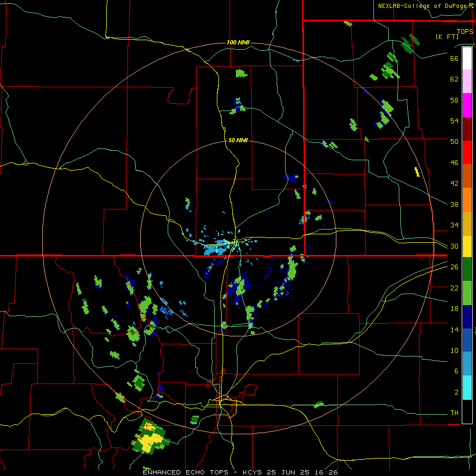Image resolution: width=476 pixels, height=476 pixels.
Task: Click the legend value "58"
Action: click(x=454, y=100)
